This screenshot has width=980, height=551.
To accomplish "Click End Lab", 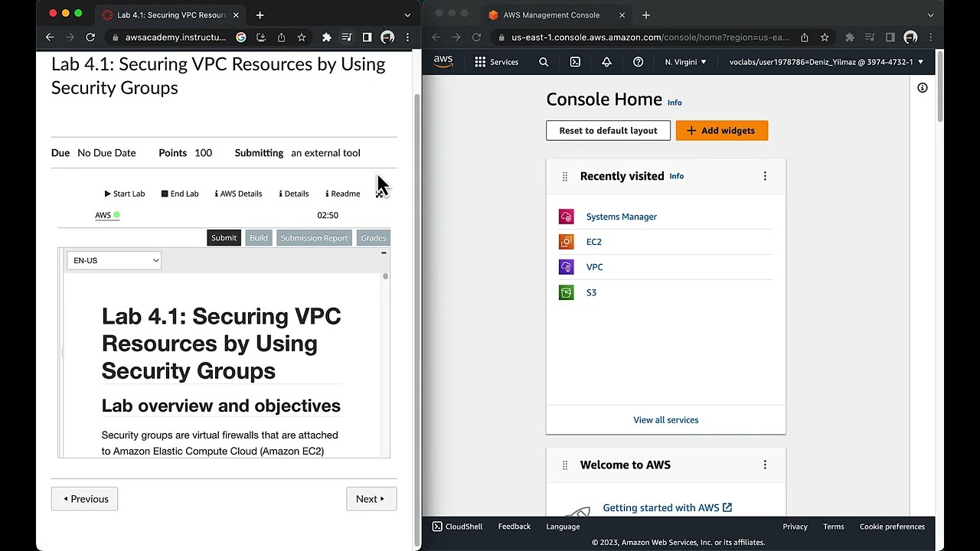I will coord(180,194).
